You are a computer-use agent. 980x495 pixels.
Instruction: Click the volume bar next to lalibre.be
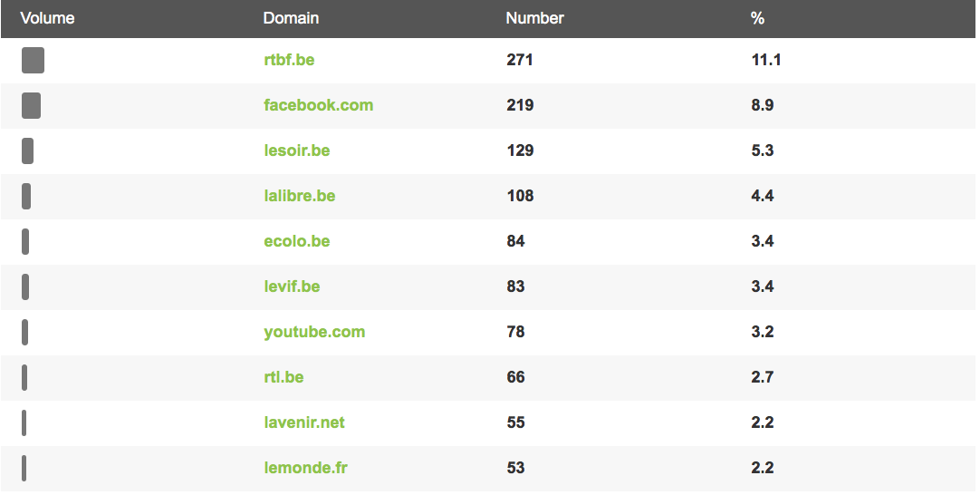[x=26, y=196]
